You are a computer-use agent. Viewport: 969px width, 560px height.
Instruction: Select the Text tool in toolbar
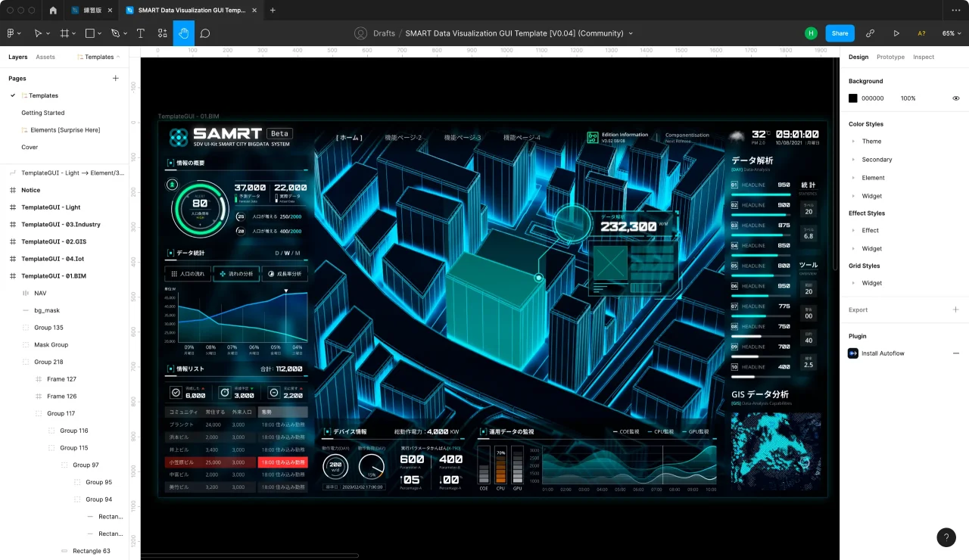141,33
